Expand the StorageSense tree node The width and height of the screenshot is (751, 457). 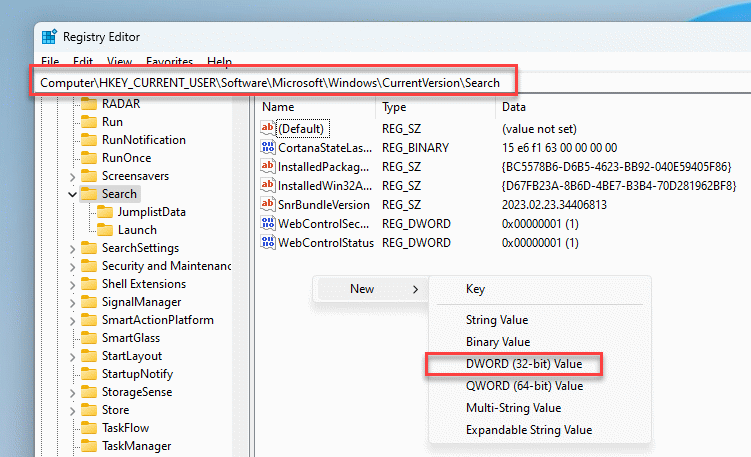72,393
